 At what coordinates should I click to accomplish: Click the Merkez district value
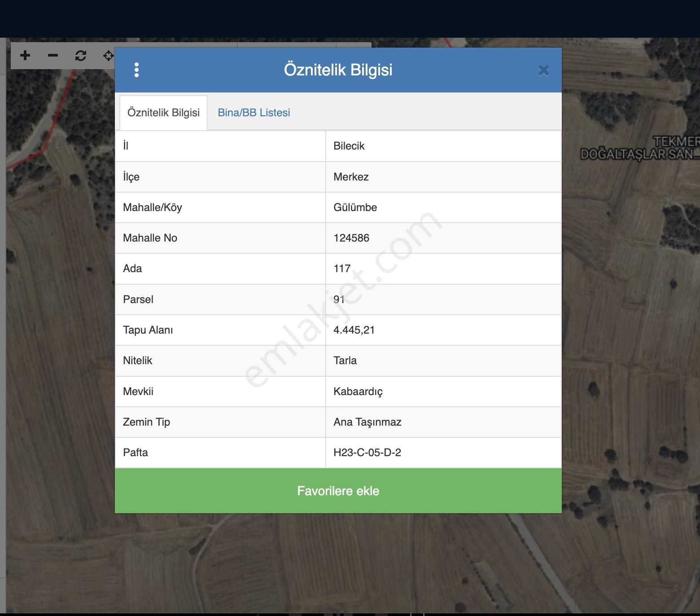351,177
